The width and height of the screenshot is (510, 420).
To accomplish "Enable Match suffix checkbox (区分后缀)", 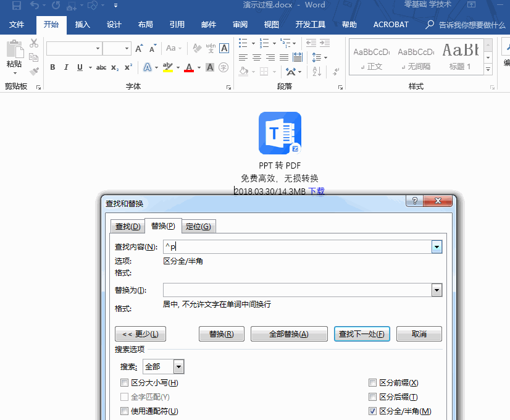I will pyautogui.click(x=372, y=397).
